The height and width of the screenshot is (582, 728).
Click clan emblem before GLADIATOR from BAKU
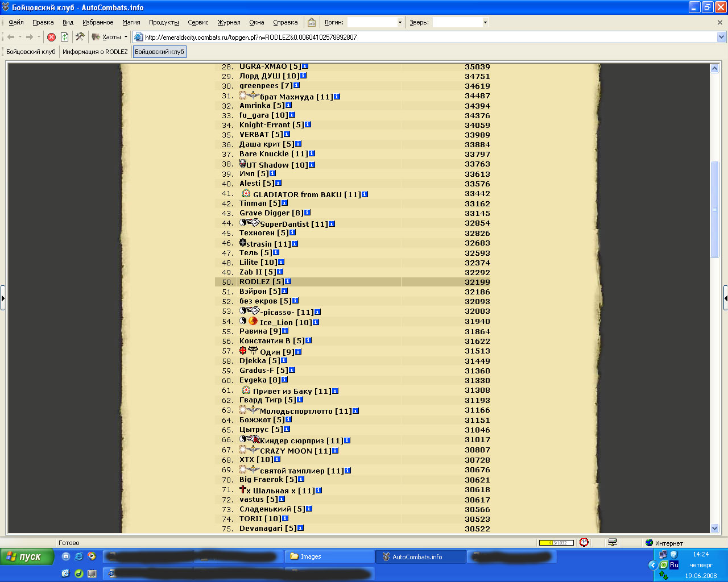coord(246,193)
